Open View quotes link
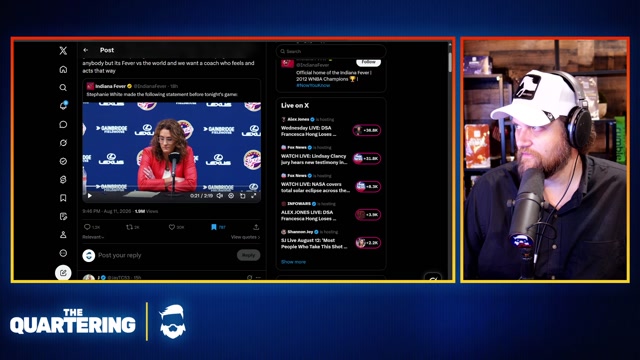Viewport: 640px width, 360px height. (x=245, y=237)
